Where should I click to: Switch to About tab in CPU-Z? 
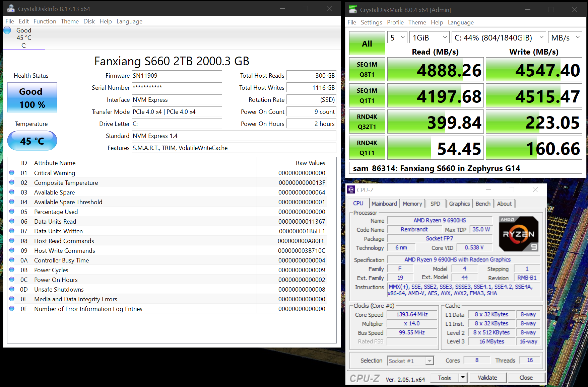pos(504,204)
